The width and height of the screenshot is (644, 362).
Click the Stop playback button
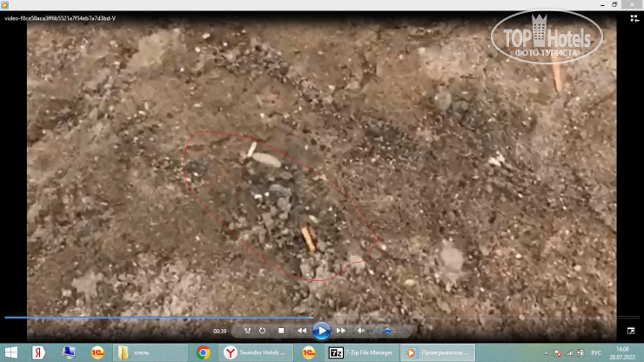pyautogui.click(x=281, y=331)
